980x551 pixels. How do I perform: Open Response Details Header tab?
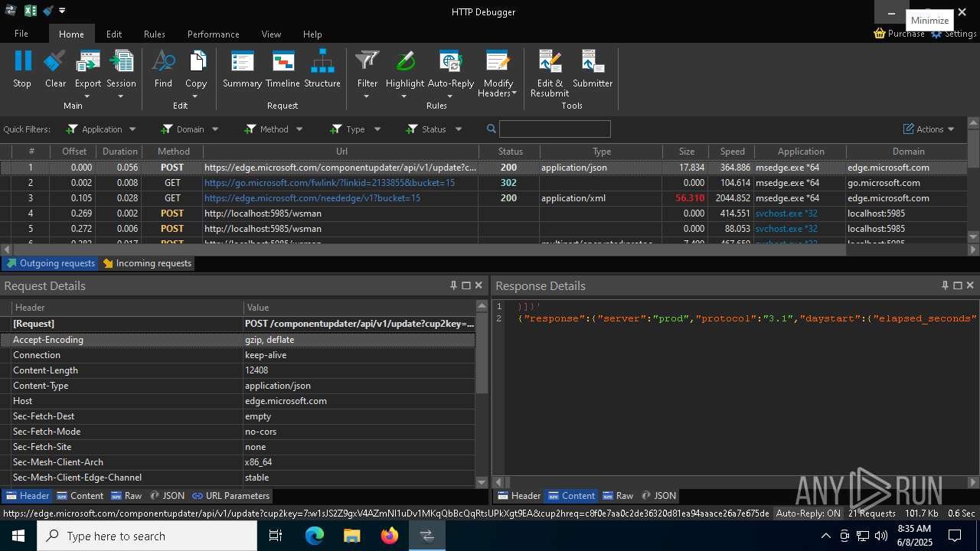tap(518, 496)
